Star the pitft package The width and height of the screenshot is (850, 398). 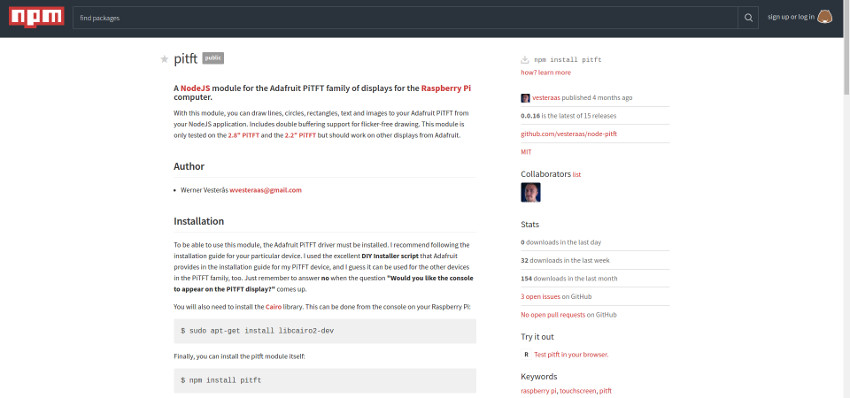pos(164,59)
